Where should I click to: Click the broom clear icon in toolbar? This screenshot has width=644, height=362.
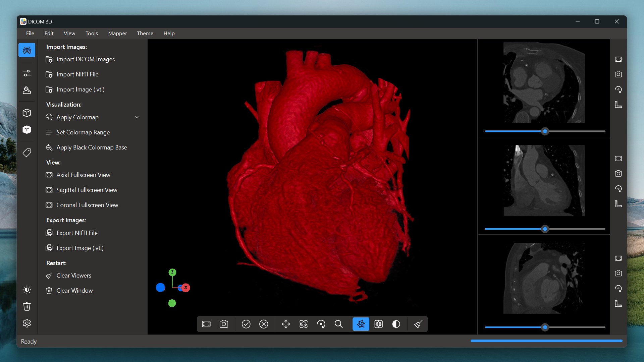[x=418, y=324]
